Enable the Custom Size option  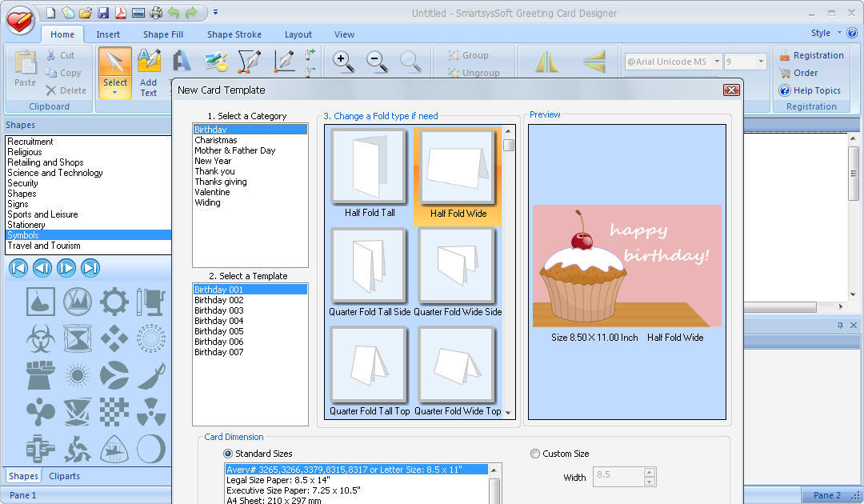pos(534,454)
